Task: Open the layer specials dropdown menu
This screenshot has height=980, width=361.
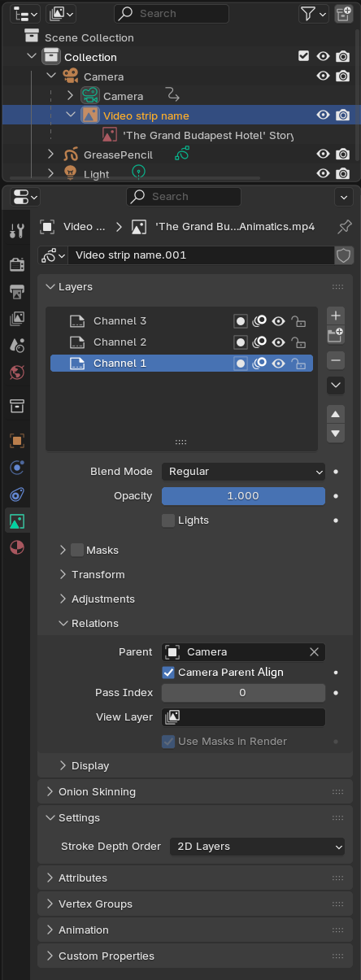Action: coord(336,385)
